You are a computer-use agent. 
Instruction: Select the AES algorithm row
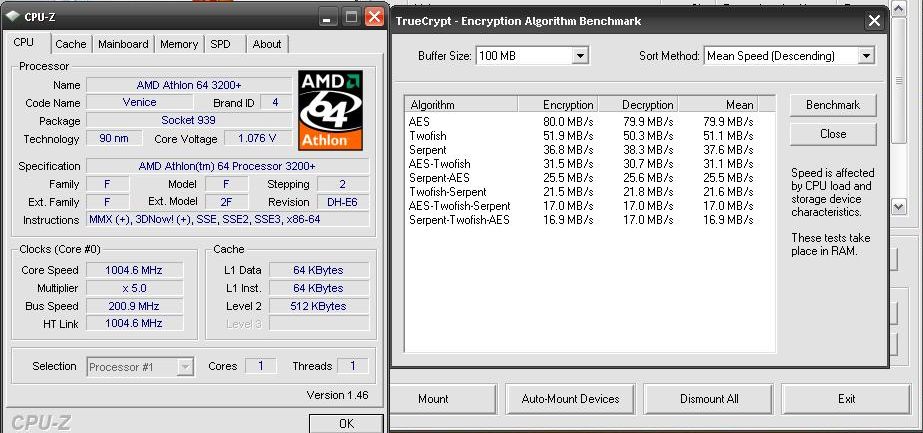582,122
